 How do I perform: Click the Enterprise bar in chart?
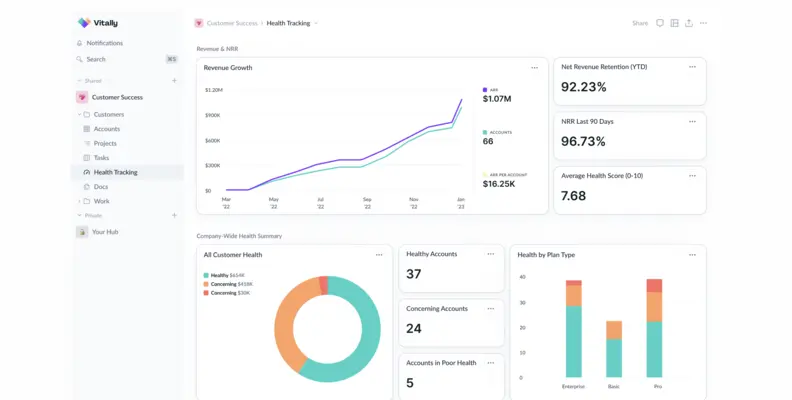(574, 329)
